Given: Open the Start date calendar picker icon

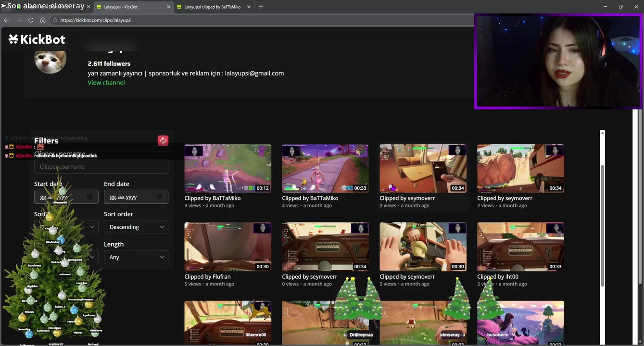Looking at the screenshot, I should 89,197.
